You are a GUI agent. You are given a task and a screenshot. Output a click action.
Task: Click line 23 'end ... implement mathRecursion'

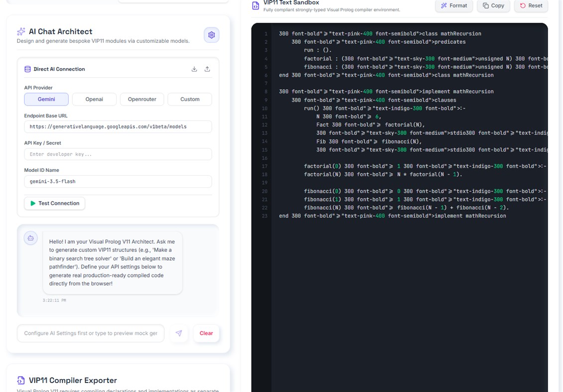[x=393, y=216]
